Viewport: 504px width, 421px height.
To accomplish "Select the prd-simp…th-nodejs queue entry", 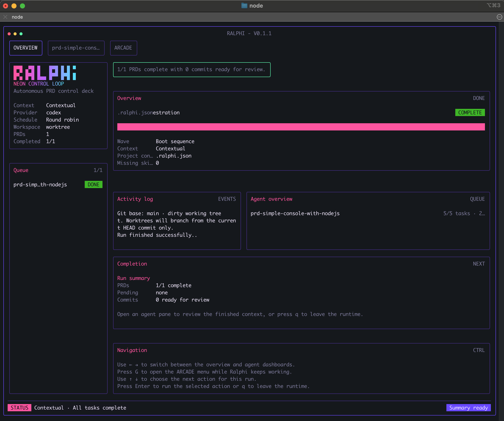I will (40, 184).
